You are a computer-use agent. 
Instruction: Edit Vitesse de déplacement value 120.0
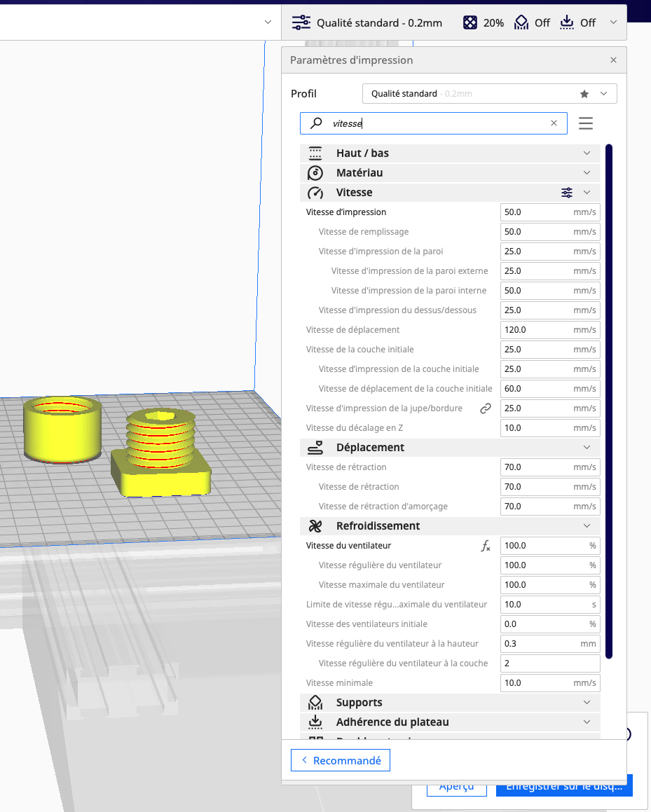[550, 330]
